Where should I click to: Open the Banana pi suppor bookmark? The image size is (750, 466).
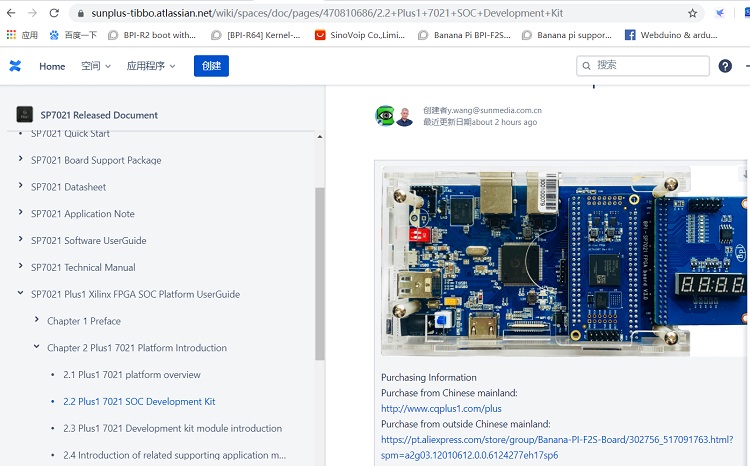(567, 35)
